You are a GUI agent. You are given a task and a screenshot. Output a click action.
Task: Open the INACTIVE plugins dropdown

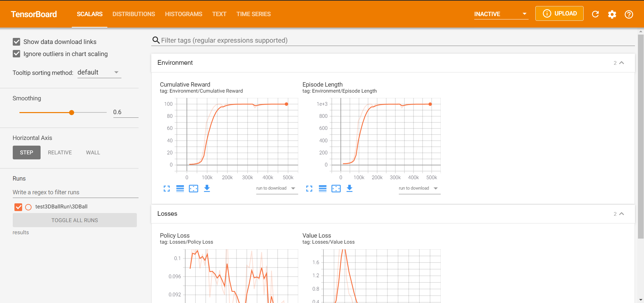point(501,14)
